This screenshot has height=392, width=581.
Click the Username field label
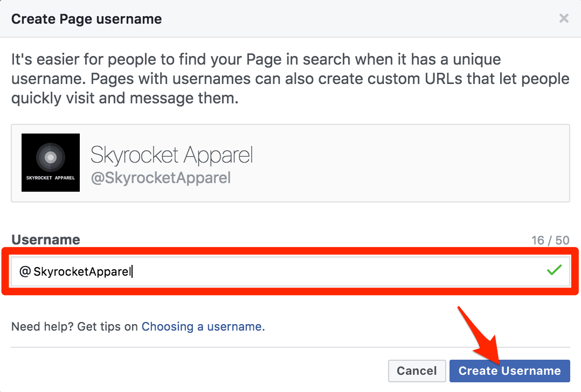46,240
